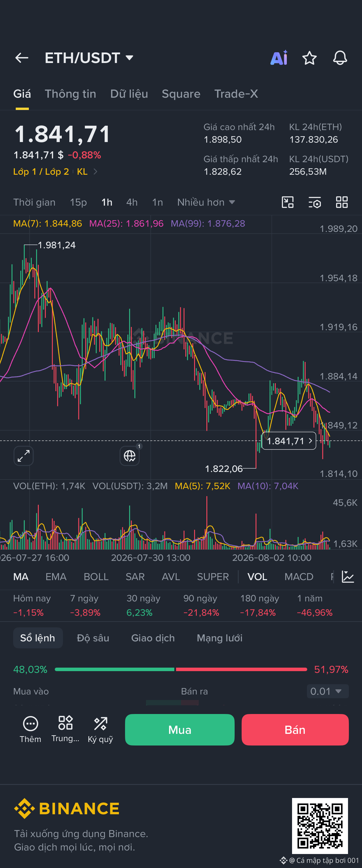
Task: Open the Thêm more options icon
Action: click(x=30, y=729)
